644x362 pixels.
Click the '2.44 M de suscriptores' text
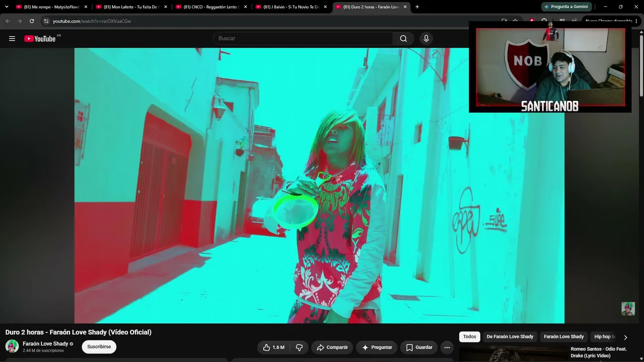coord(43,351)
